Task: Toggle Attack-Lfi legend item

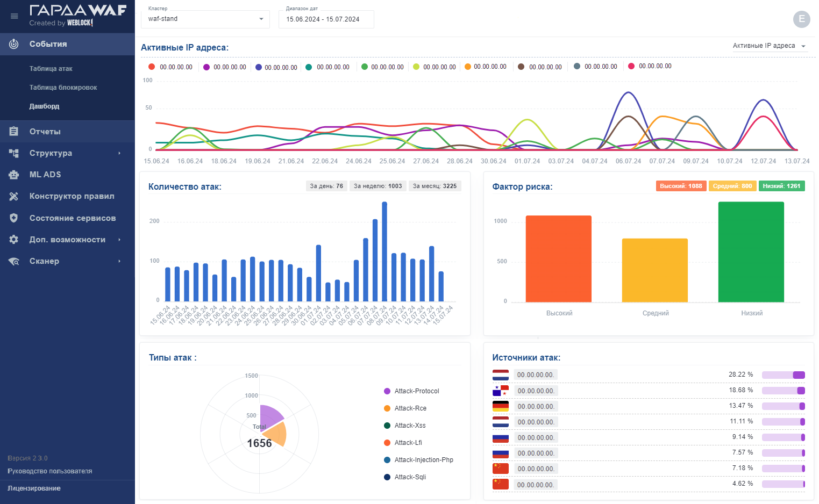Action: pos(403,443)
